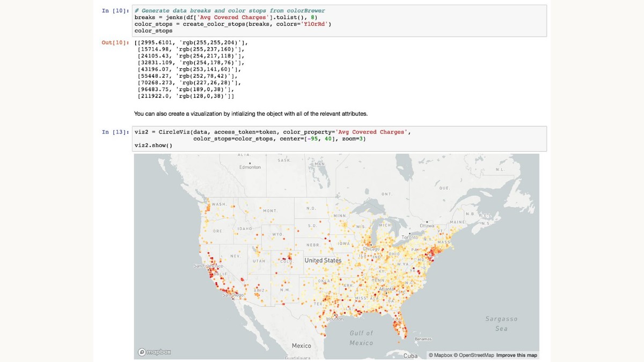Click output row 55448.27 rgb(252,78,42)

(x=188, y=76)
